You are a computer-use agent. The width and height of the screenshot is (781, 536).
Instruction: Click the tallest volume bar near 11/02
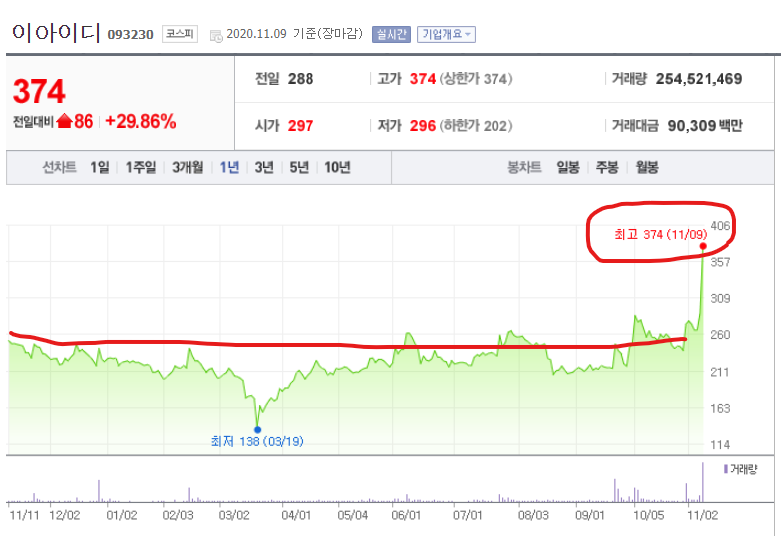pyautogui.click(x=703, y=482)
